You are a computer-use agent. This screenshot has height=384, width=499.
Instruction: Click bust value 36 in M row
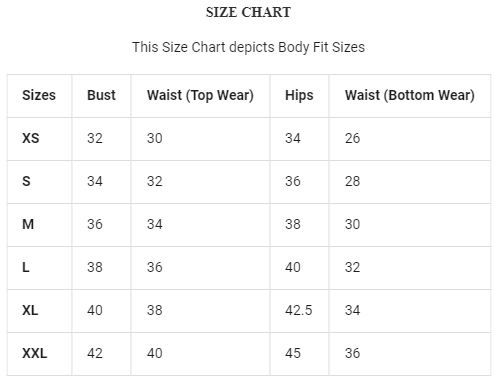(95, 224)
